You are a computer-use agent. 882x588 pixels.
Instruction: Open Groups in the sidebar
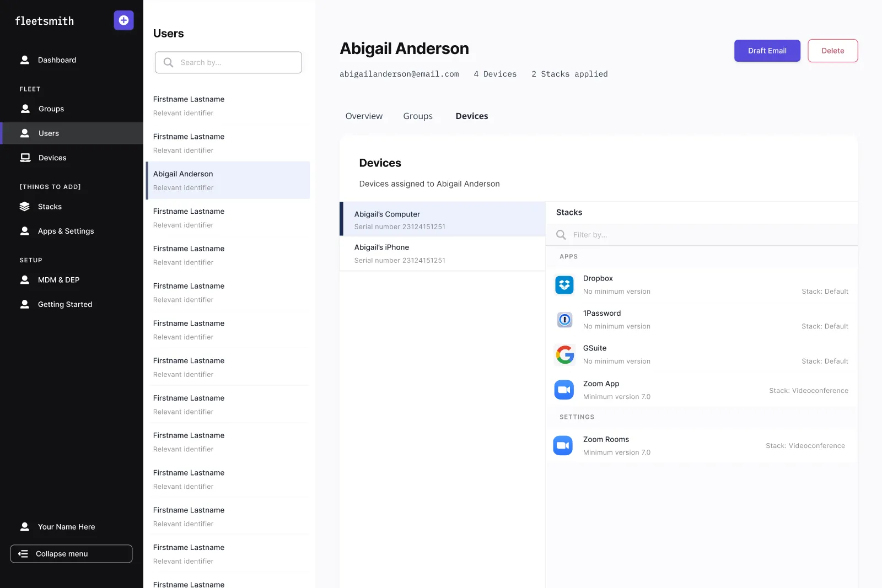(x=72, y=109)
